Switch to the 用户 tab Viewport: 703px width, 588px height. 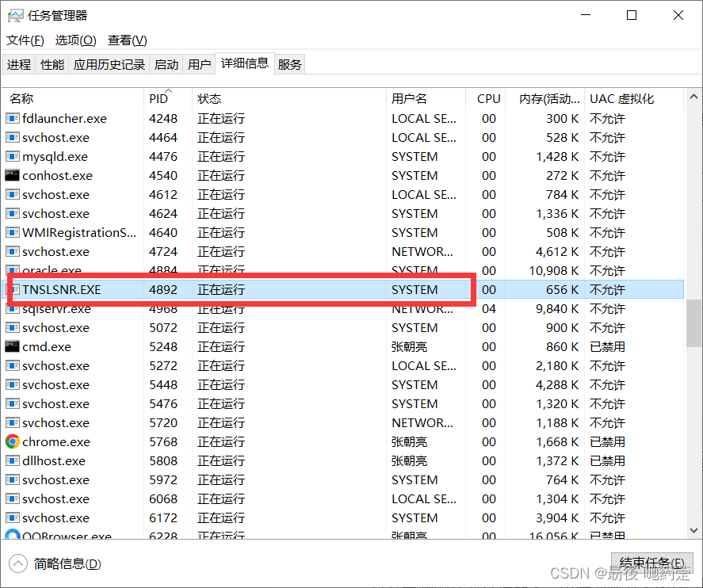point(199,64)
